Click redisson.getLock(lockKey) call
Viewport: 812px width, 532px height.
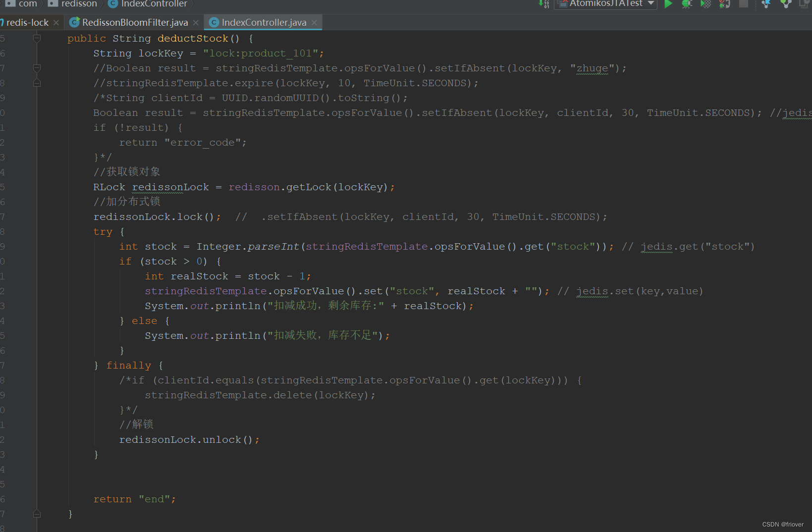[308, 187]
